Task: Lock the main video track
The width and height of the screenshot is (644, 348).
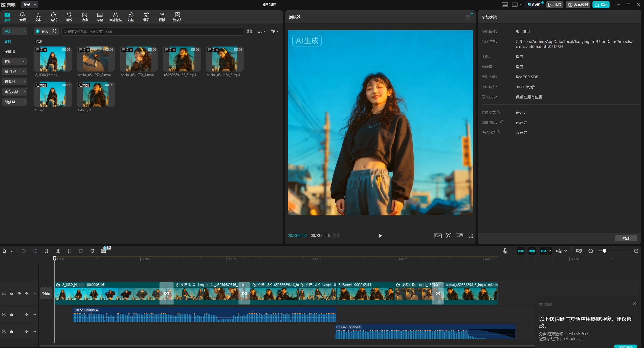Action: [x=11, y=293]
